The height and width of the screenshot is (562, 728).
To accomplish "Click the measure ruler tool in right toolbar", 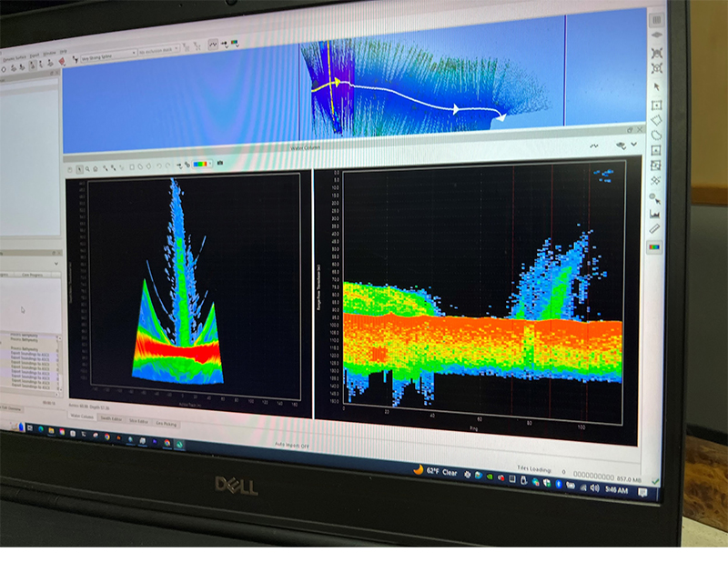I will (x=654, y=228).
